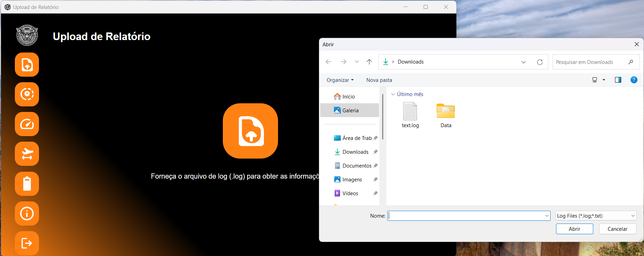Open the circular target sidebar icon
The height and width of the screenshot is (256, 644).
tap(27, 94)
